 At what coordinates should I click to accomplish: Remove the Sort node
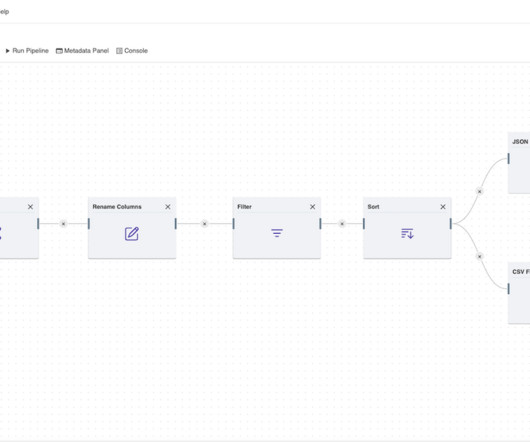[443, 207]
